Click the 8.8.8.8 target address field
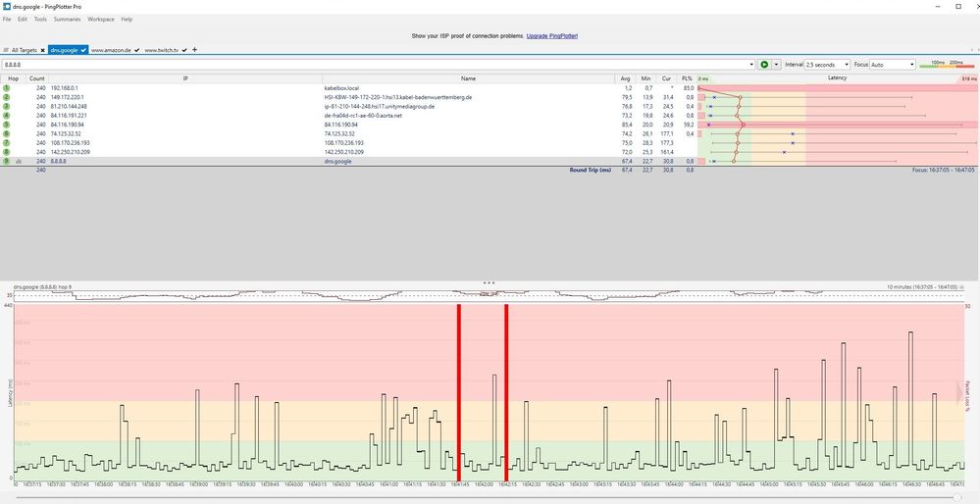This screenshot has height=504, width=980. 375,65
